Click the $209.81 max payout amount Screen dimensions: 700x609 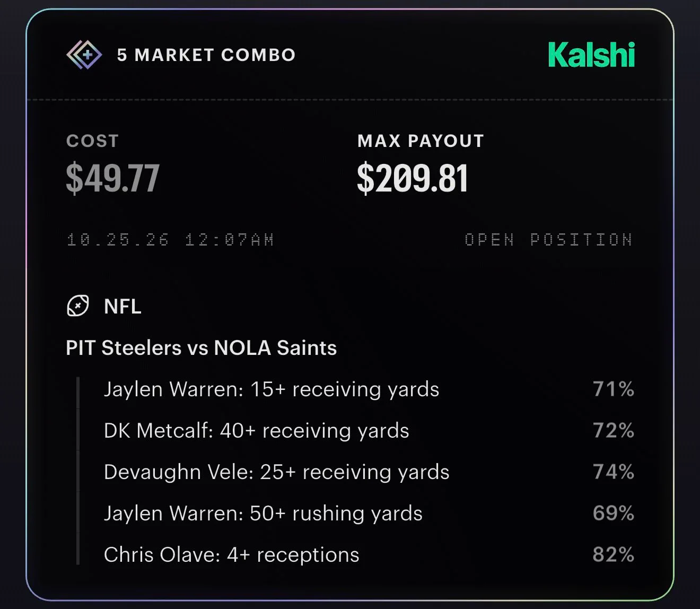pyautogui.click(x=412, y=178)
